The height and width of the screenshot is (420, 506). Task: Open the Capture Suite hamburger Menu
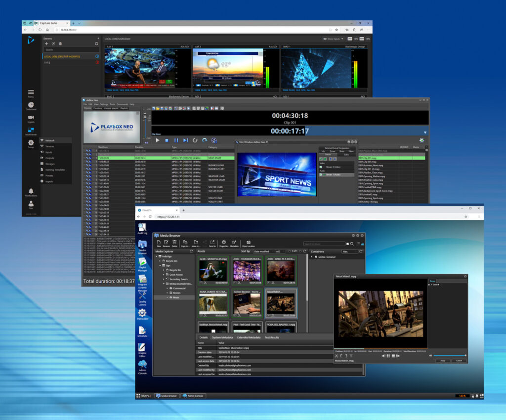tap(31, 93)
